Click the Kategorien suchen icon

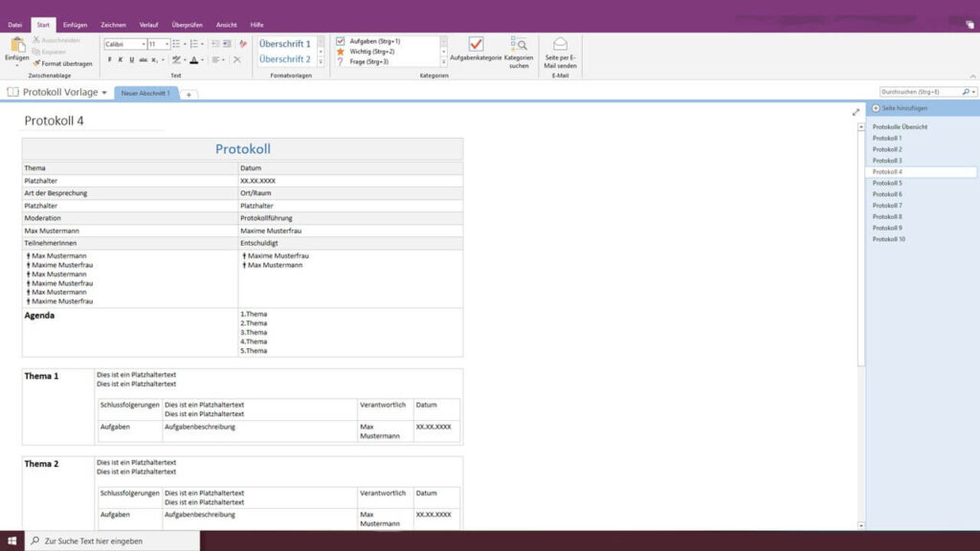(x=519, y=44)
